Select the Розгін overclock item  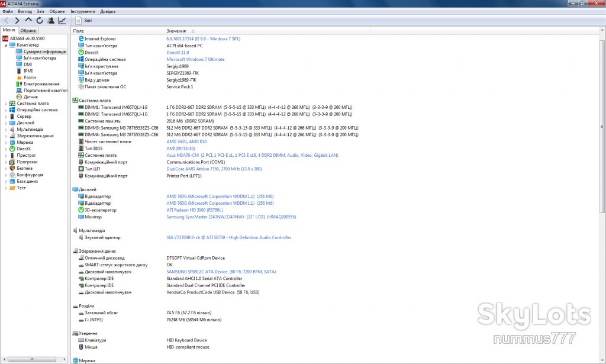[30, 78]
